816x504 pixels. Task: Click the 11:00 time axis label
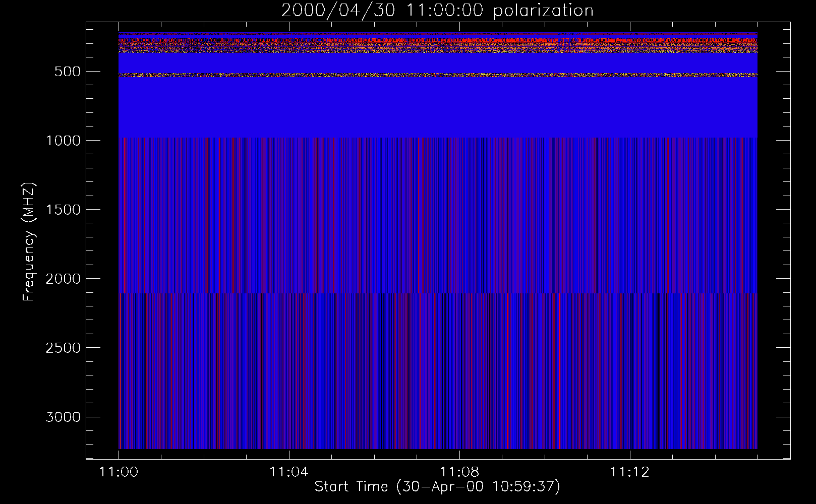(119, 472)
